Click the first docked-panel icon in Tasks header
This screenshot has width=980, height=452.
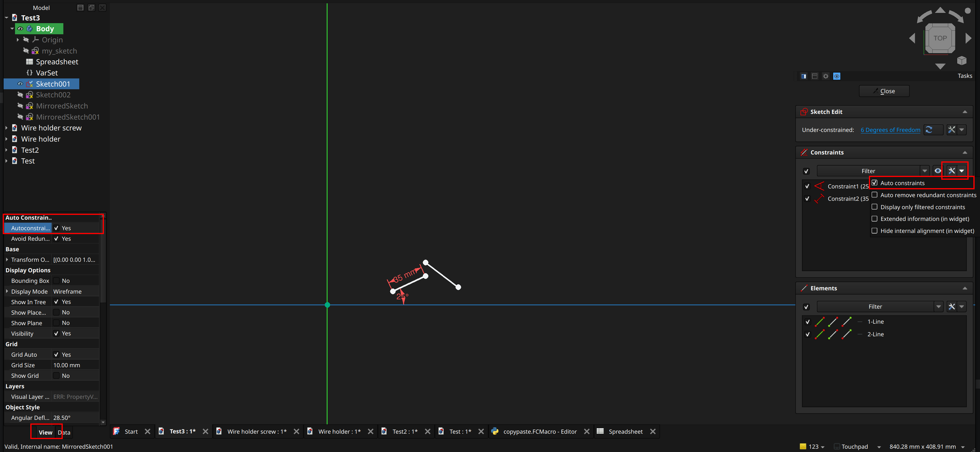click(803, 76)
